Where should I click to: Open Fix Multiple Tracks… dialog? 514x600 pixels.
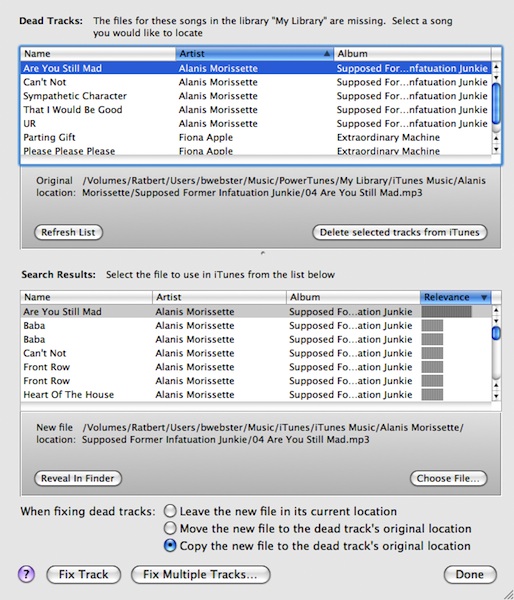tap(201, 574)
